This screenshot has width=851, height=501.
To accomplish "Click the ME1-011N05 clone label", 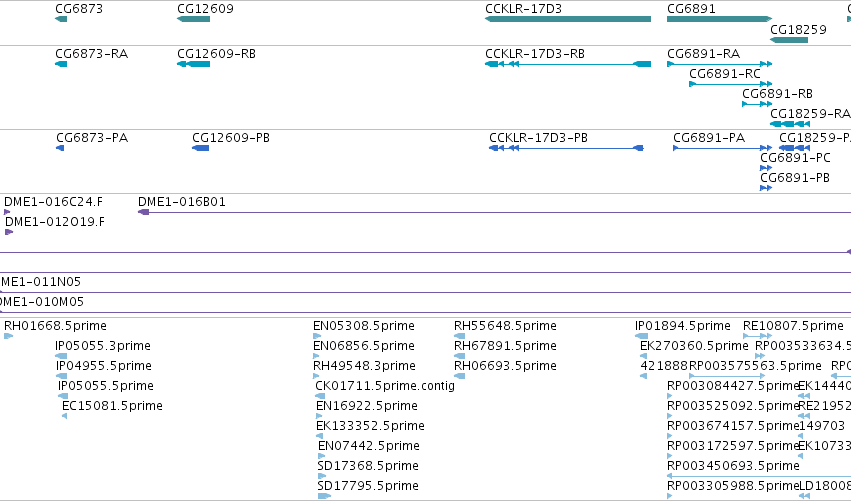I will [x=41, y=282].
